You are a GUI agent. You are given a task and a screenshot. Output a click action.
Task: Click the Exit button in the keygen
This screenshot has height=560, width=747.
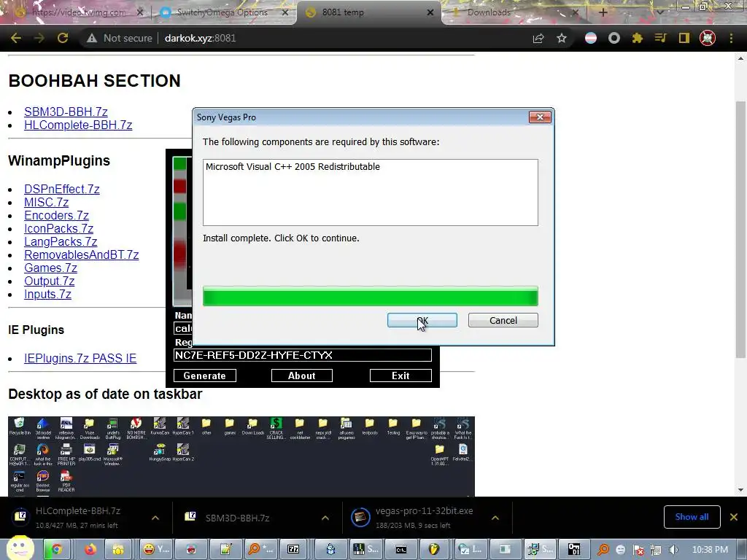point(400,376)
